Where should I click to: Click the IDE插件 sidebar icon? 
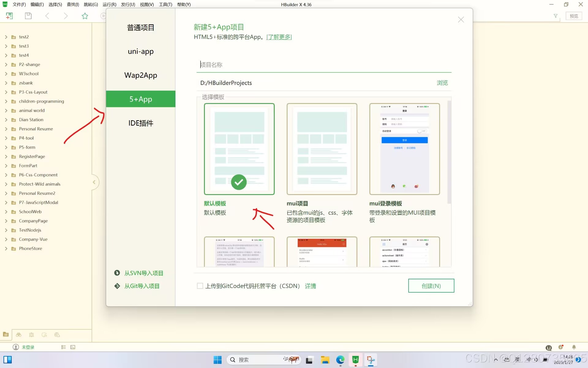(141, 123)
